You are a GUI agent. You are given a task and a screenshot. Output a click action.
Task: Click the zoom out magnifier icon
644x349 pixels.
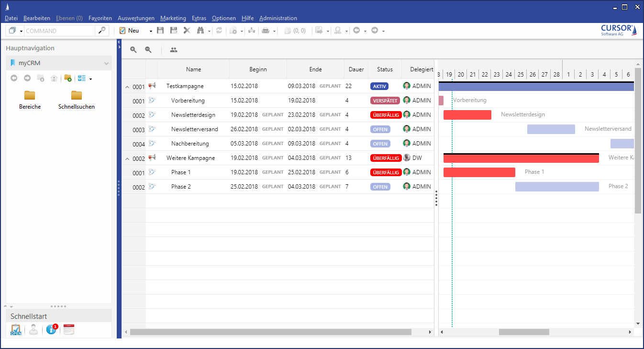click(148, 50)
